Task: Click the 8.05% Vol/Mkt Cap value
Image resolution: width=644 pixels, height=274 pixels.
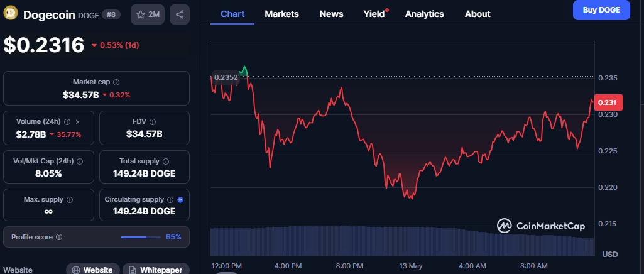Action: click(48, 173)
